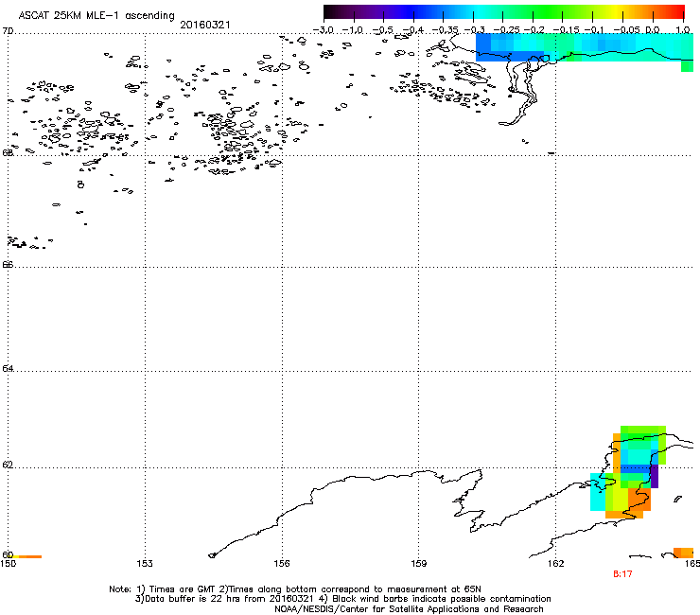Click the NOAA/NESDIS credit line
The width and height of the screenshot is (700, 615).
coord(409,609)
